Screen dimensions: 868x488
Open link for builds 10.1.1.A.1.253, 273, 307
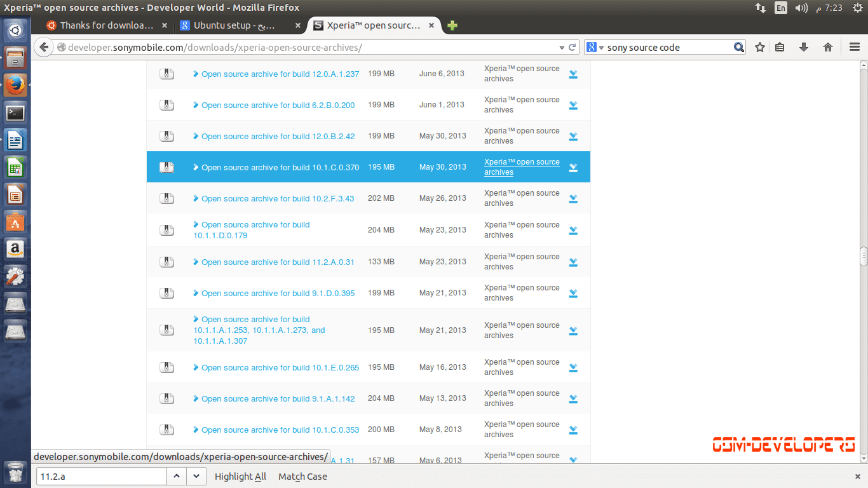click(x=259, y=330)
